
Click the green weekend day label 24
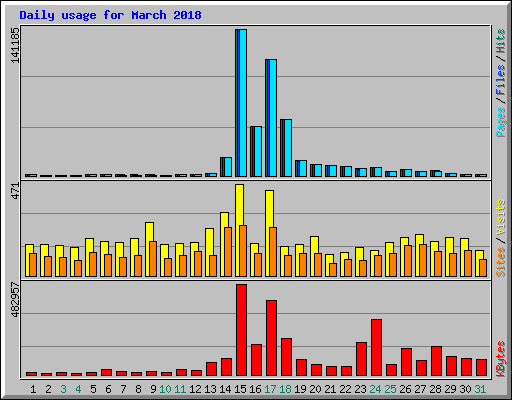click(x=375, y=389)
